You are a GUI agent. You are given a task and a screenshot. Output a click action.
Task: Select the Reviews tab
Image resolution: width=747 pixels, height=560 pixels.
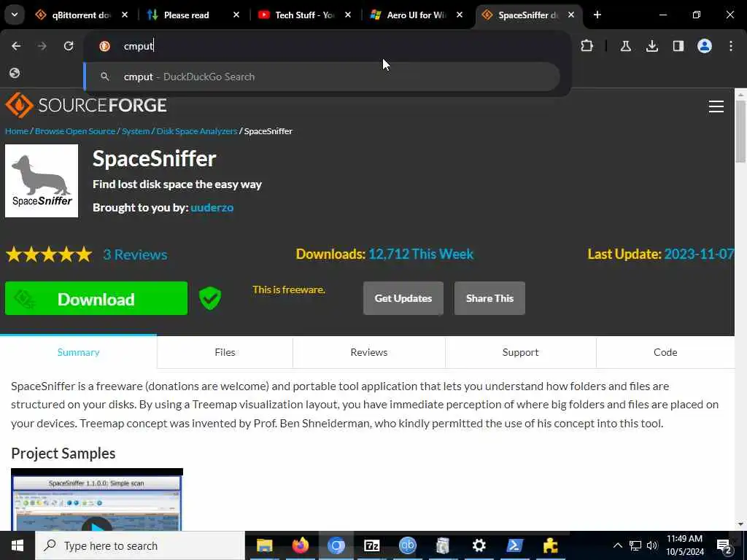tap(368, 352)
